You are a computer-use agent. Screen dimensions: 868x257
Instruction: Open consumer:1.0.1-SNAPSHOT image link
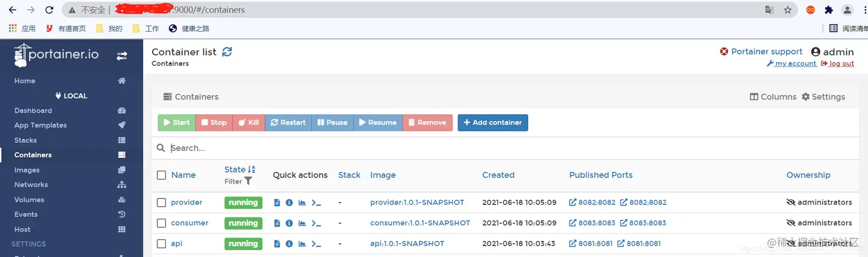[x=420, y=223]
